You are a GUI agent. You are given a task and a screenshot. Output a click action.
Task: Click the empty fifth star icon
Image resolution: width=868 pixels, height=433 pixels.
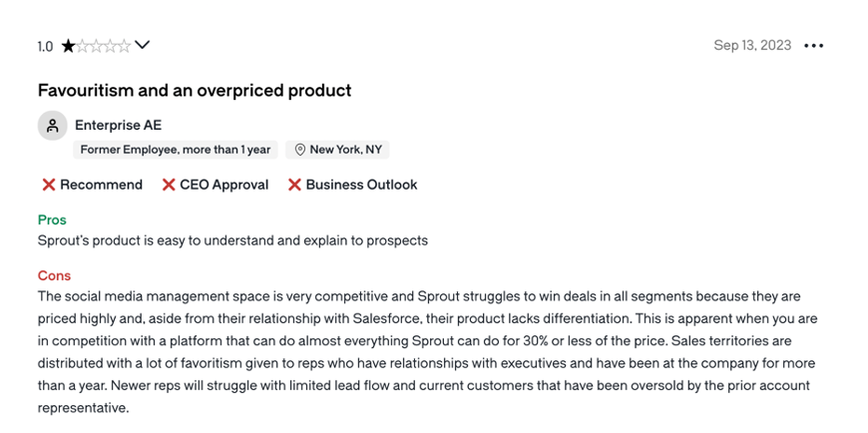pos(124,46)
